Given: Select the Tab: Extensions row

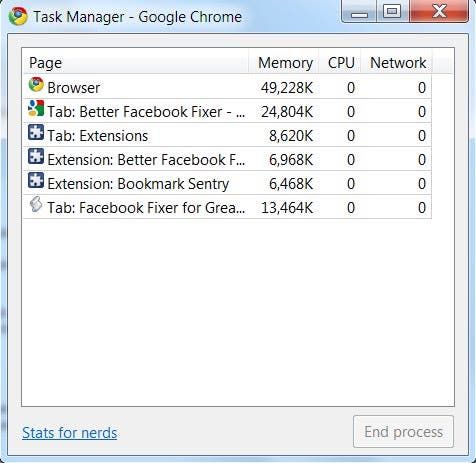Looking at the screenshot, I should (x=227, y=135).
